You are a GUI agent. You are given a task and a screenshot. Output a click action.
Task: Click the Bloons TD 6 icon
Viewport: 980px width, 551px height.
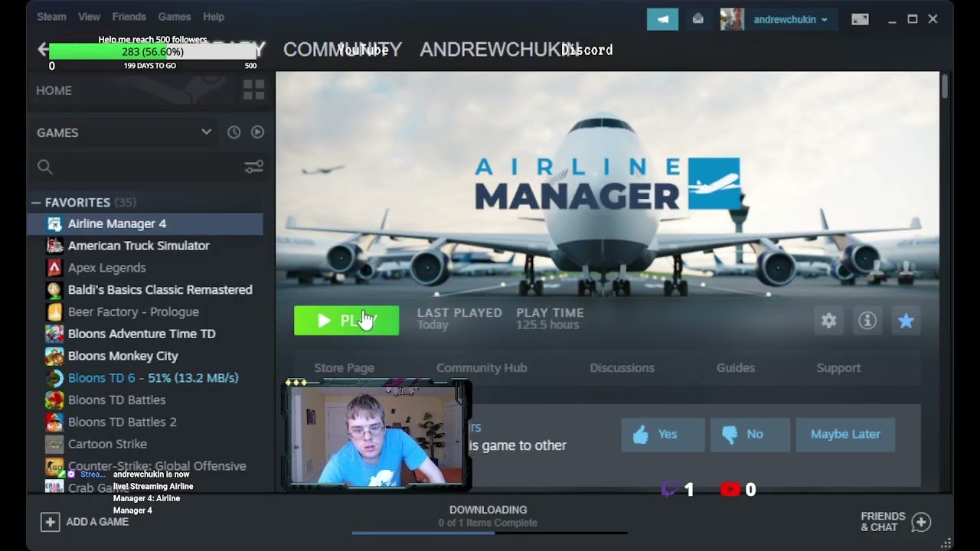[x=54, y=378]
